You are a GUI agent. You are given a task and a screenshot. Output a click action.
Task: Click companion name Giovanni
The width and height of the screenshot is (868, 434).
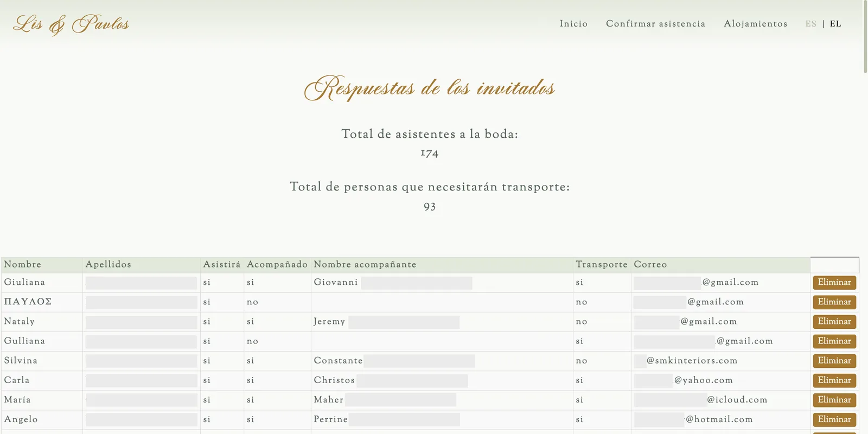click(x=336, y=282)
